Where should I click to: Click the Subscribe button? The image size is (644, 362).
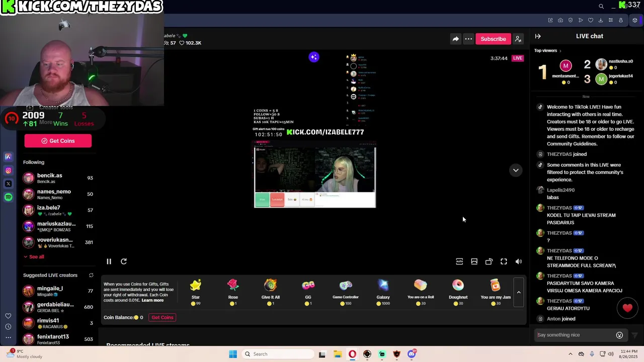(493, 39)
